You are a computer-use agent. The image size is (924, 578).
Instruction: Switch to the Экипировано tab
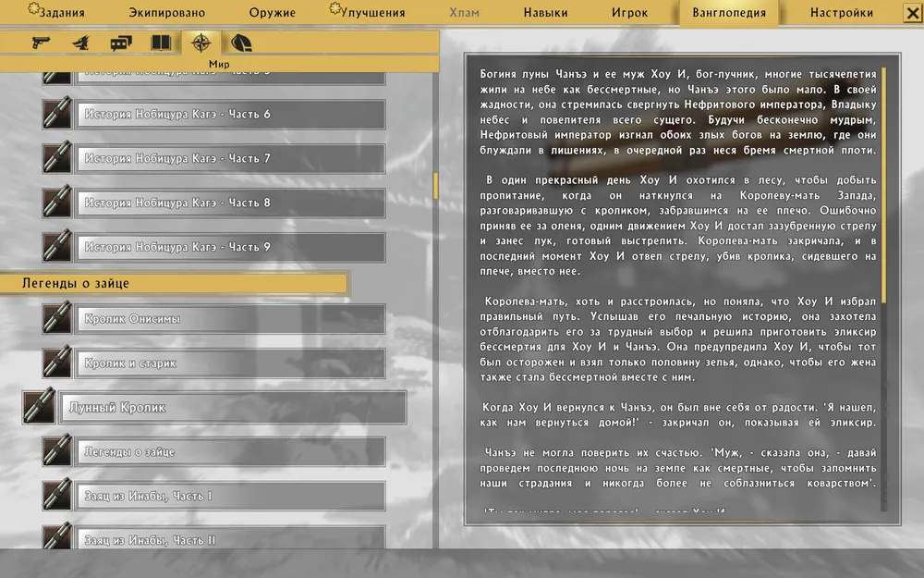coord(166,12)
